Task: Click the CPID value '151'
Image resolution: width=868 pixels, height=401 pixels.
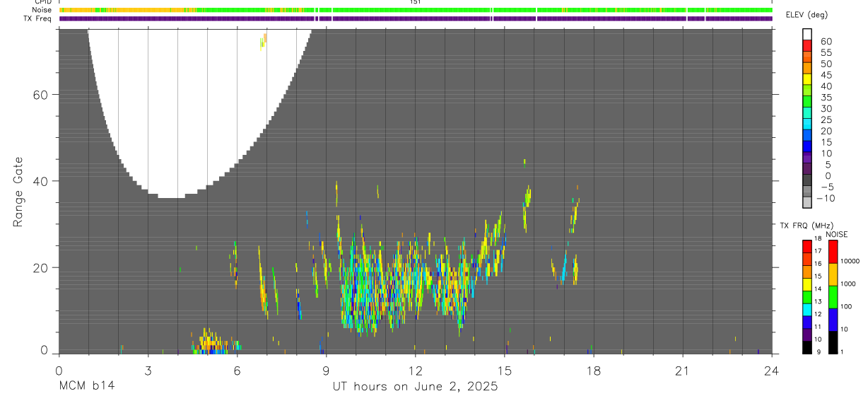Action: click(416, 2)
